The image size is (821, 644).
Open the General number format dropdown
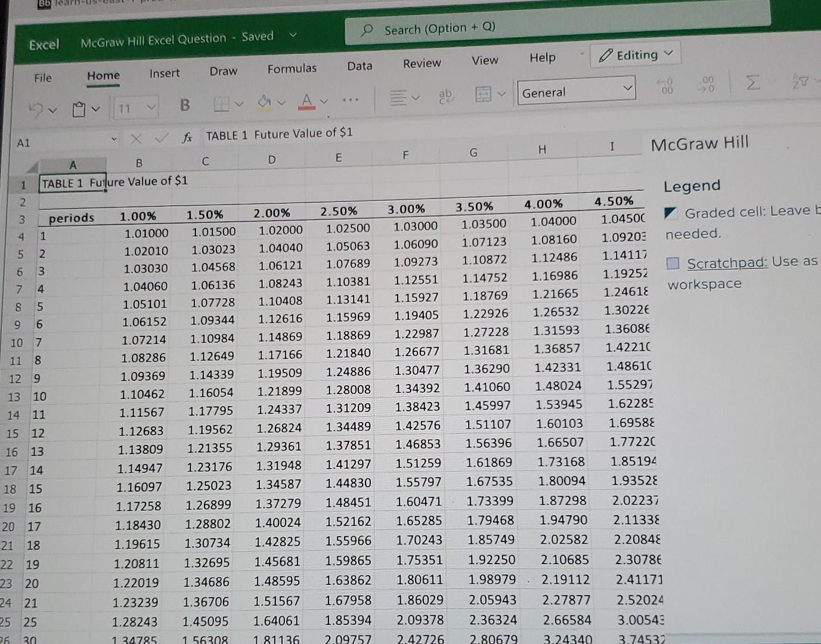pyautogui.click(x=627, y=89)
